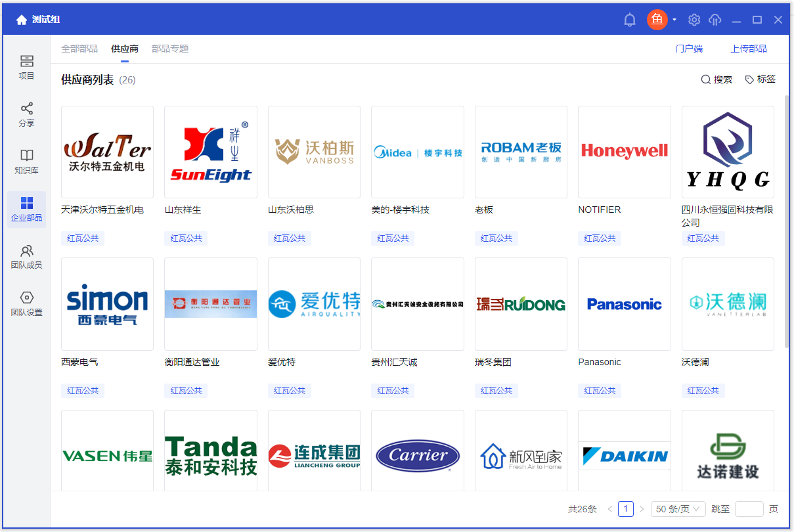Open the notification bell
Image resolution: width=794 pixels, height=532 pixels.
(630, 20)
